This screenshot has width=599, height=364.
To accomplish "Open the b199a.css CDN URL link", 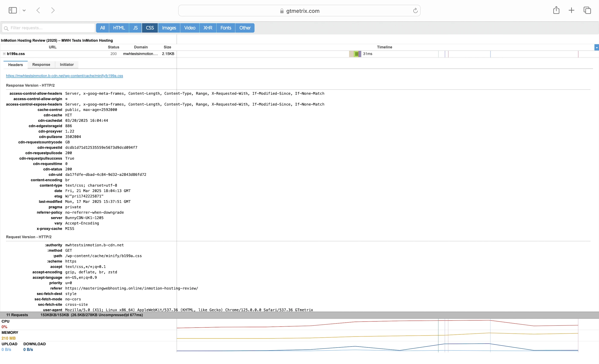I will (65, 76).
